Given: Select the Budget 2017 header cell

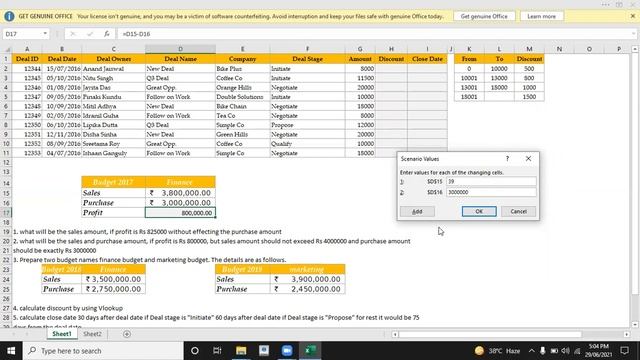Looking at the screenshot, I should pos(113,182).
